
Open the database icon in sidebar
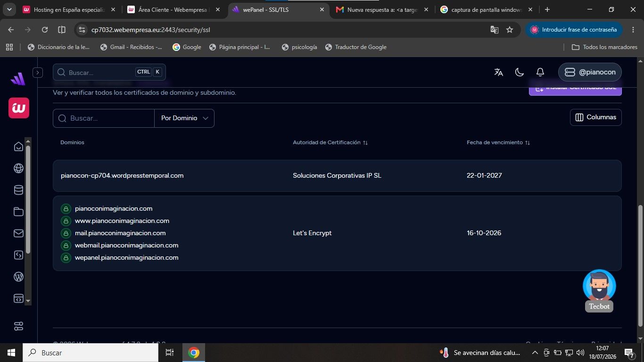pyautogui.click(x=18, y=190)
